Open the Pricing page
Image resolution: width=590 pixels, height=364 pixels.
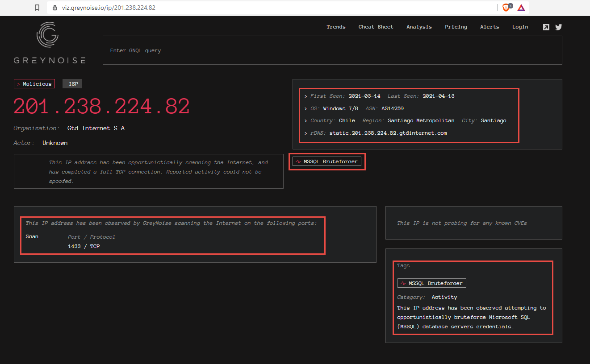(456, 27)
